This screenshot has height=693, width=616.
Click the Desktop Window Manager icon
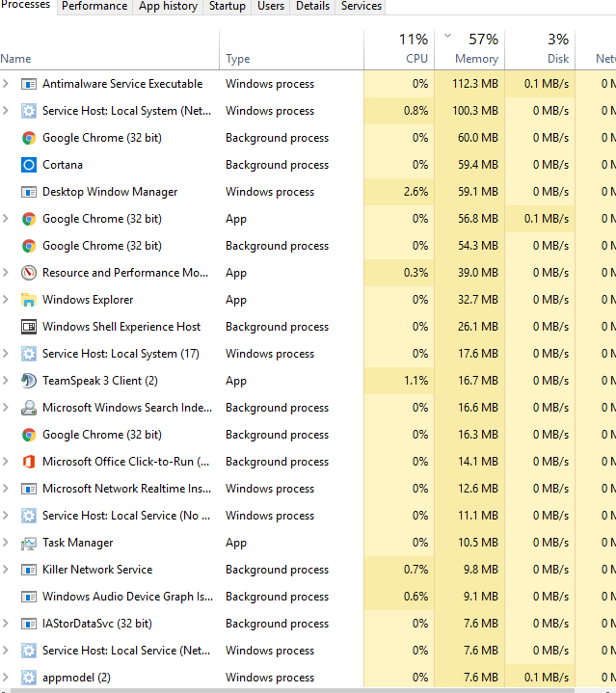pyautogui.click(x=29, y=192)
